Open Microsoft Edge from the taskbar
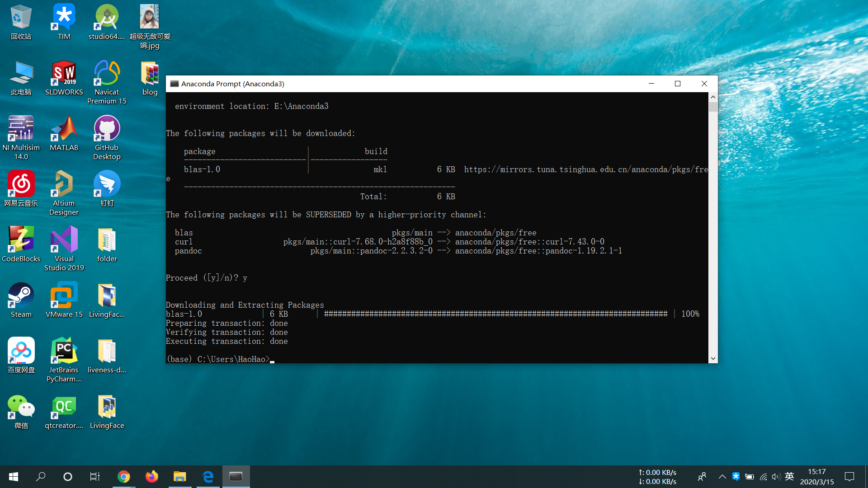Viewport: 868px width, 488px height. tap(208, 476)
